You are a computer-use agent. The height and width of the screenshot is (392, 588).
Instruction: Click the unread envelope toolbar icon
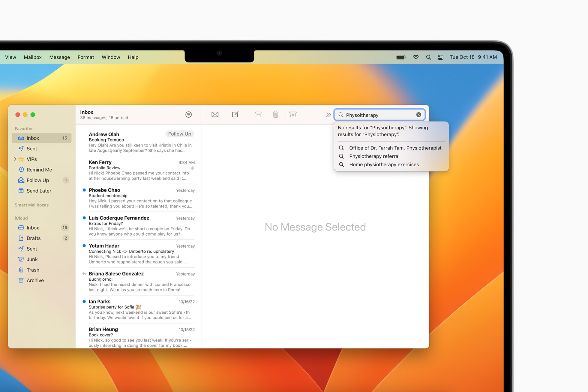pyautogui.click(x=215, y=114)
